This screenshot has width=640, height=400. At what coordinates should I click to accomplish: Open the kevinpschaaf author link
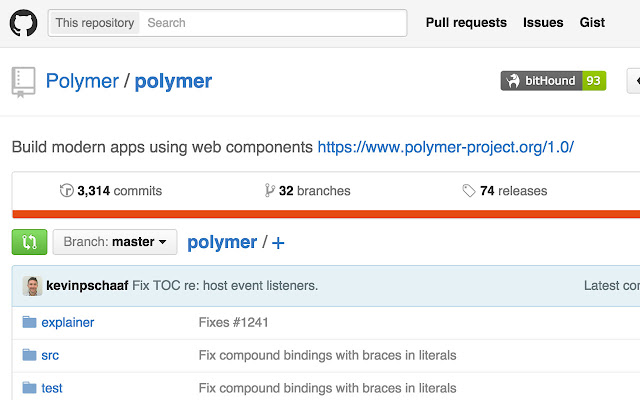(87, 286)
